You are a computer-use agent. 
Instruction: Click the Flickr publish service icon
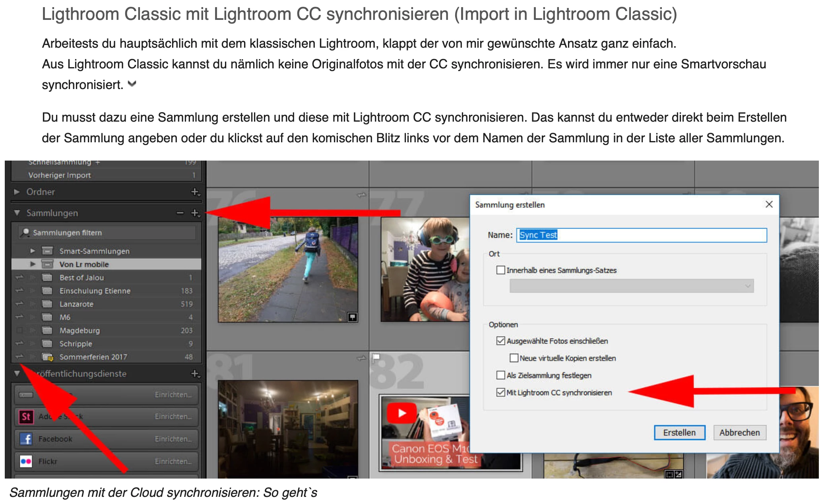[26, 461]
